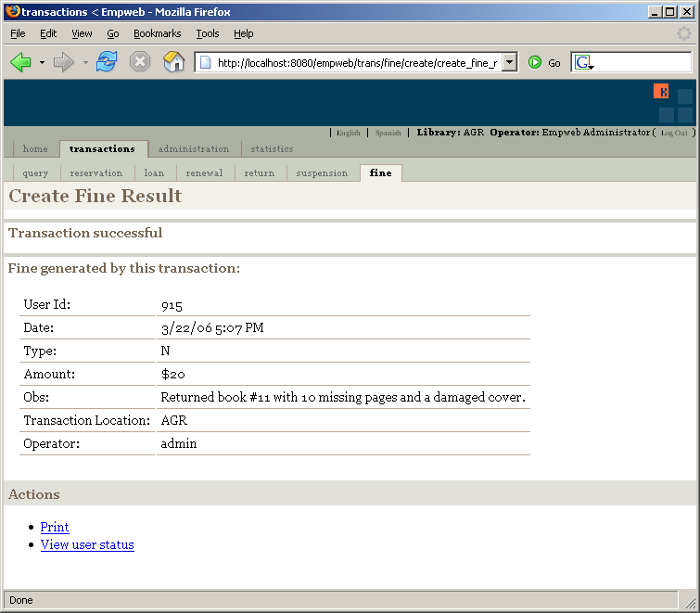Screen dimensions: 700x613
Task: Click the Print link
Action: click(55, 528)
